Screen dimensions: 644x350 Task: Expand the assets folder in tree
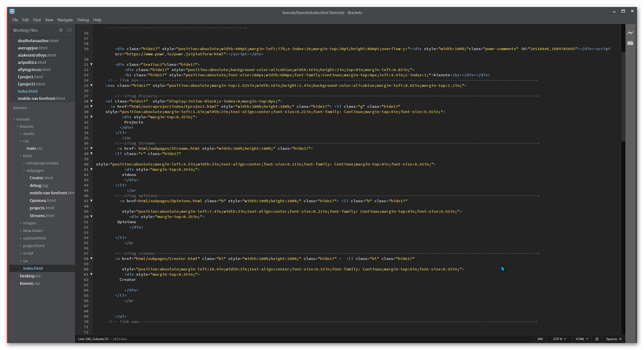(29, 134)
